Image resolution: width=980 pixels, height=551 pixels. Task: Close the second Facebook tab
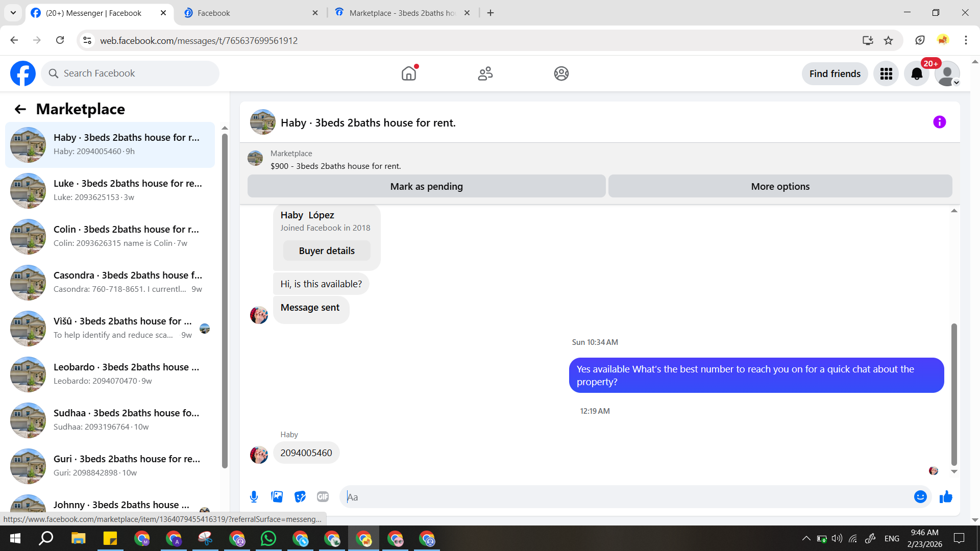tap(315, 13)
